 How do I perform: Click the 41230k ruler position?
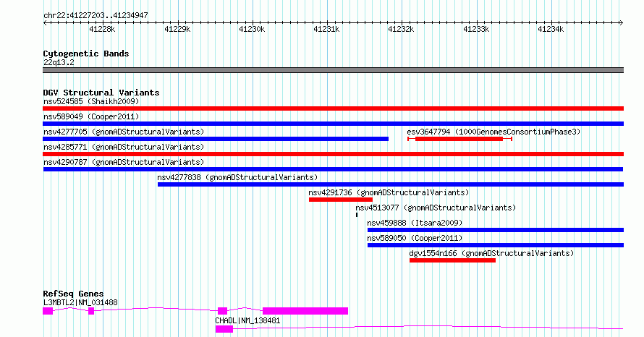pos(252,29)
